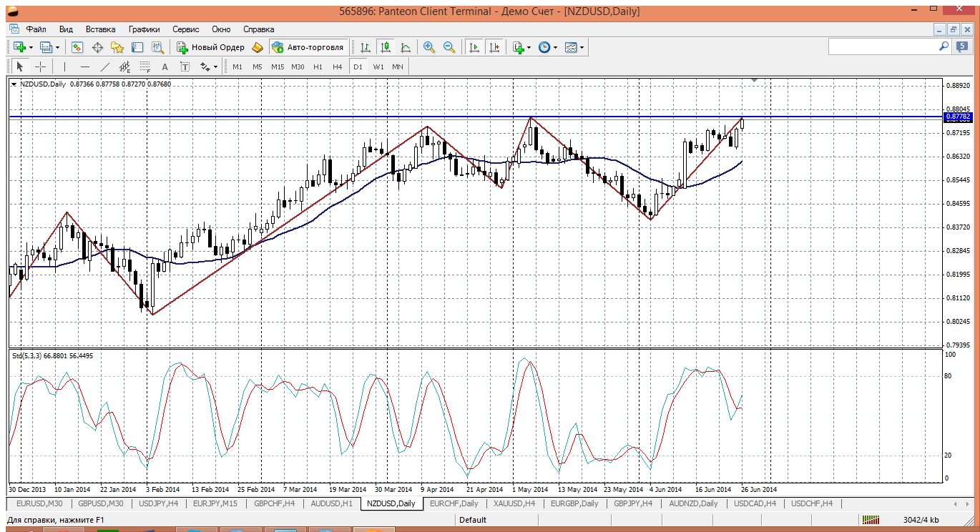Expand the new chart dropdown arrow
Viewport: 980px width, 532px height.
pyautogui.click(x=30, y=48)
